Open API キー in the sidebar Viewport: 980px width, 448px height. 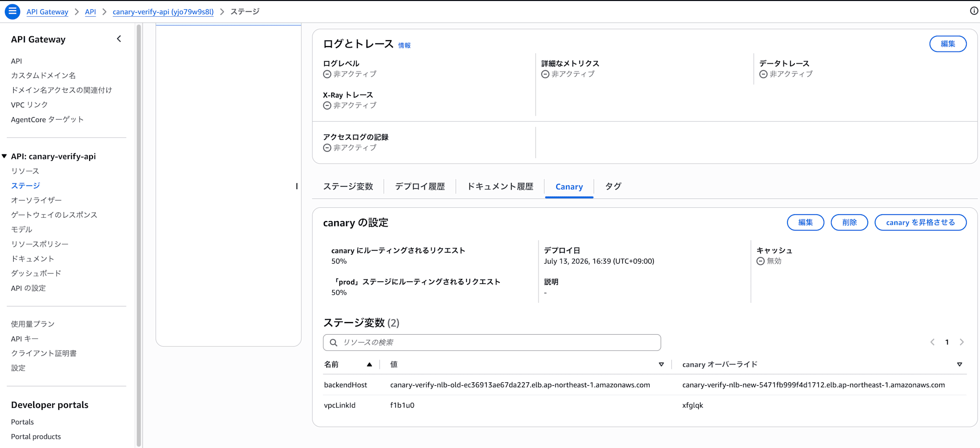pos(24,339)
